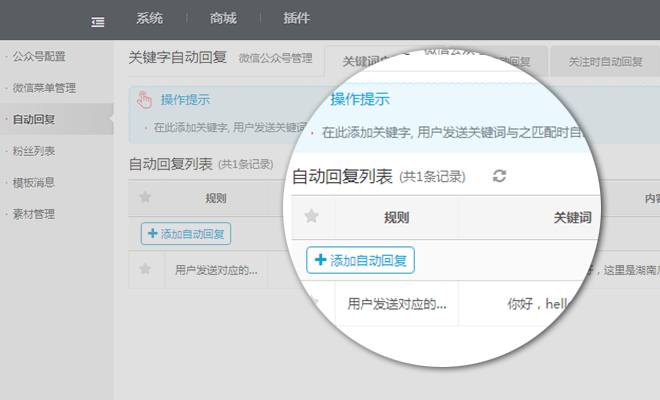
Task: Go to 公众号配置 in the sidebar
Action: [39, 56]
